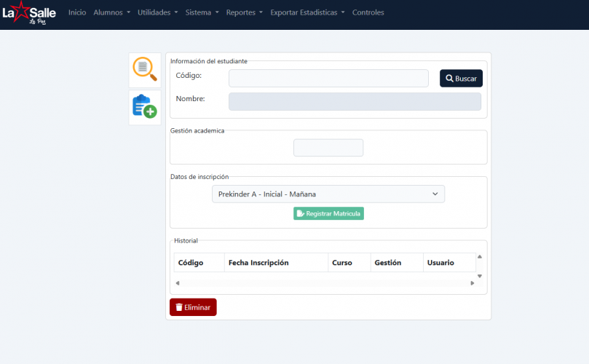Click the Curso column header
The width and height of the screenshot is (589, 364).
[x=349, y=263]
